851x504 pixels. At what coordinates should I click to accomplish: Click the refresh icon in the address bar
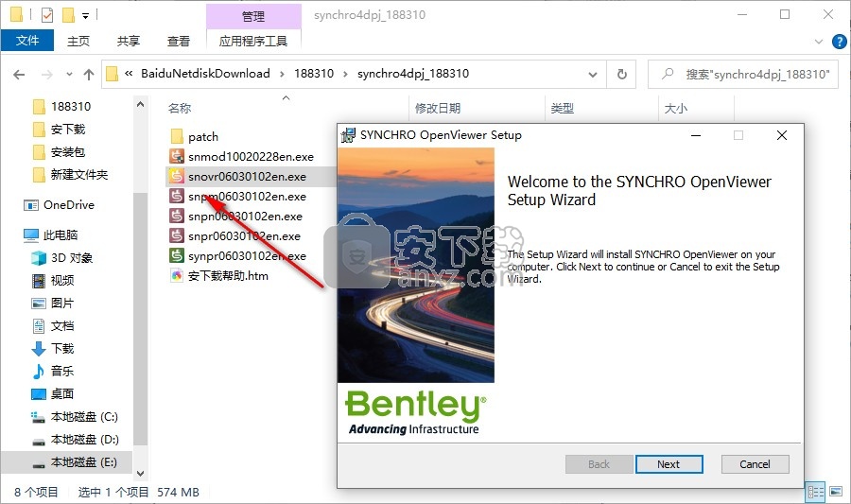[x=622, y=74]
